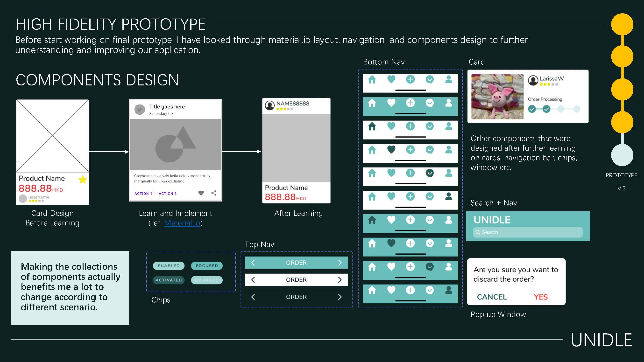Click the left chevron on white ORDER bar
Image resolution: width=644 pixels, height=362 pixels.
(253, 279)
